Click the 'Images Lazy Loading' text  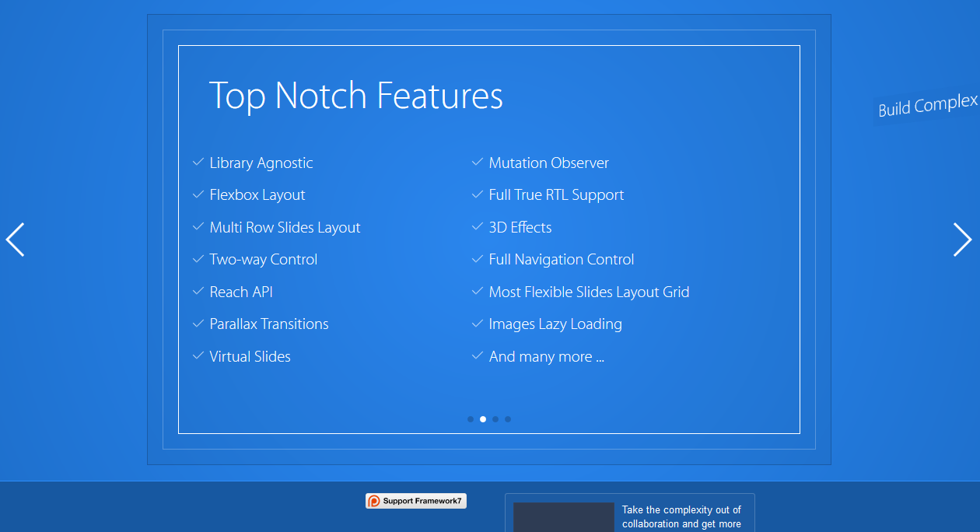tap(555, 324)
